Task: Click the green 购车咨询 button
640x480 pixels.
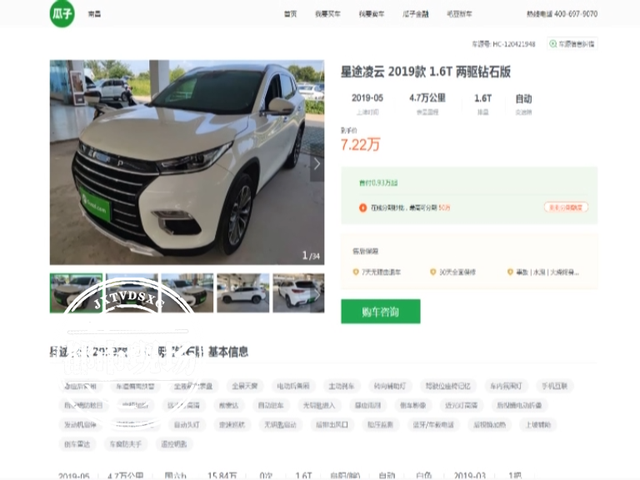Action: point(380,311)
